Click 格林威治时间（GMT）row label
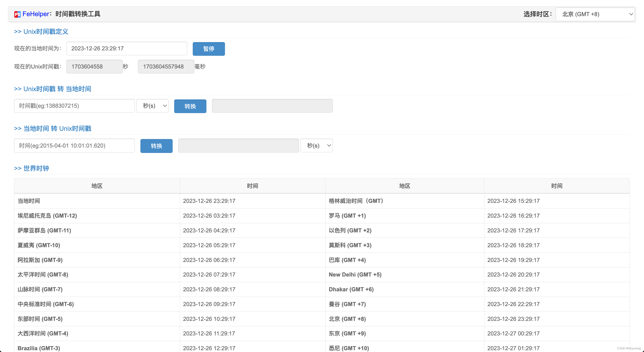Image resolution: width=644 pixels, height=352 pixels. tap(356, 201)
